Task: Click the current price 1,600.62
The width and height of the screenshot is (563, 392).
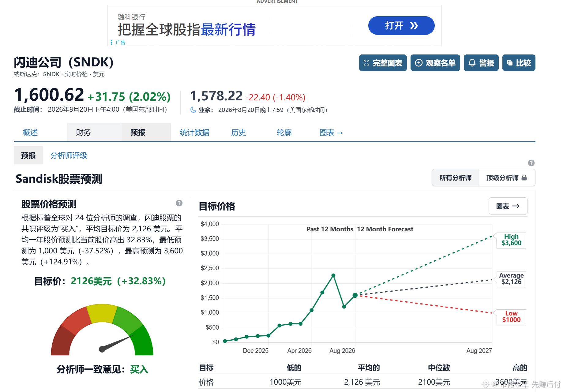Action: click(49, 95)
